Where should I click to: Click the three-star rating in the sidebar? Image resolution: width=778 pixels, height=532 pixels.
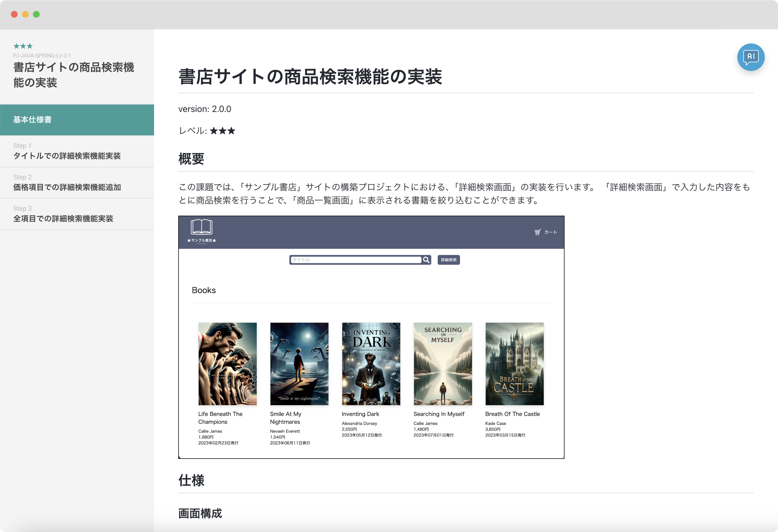pyautogui.click(x=23, y=46)
